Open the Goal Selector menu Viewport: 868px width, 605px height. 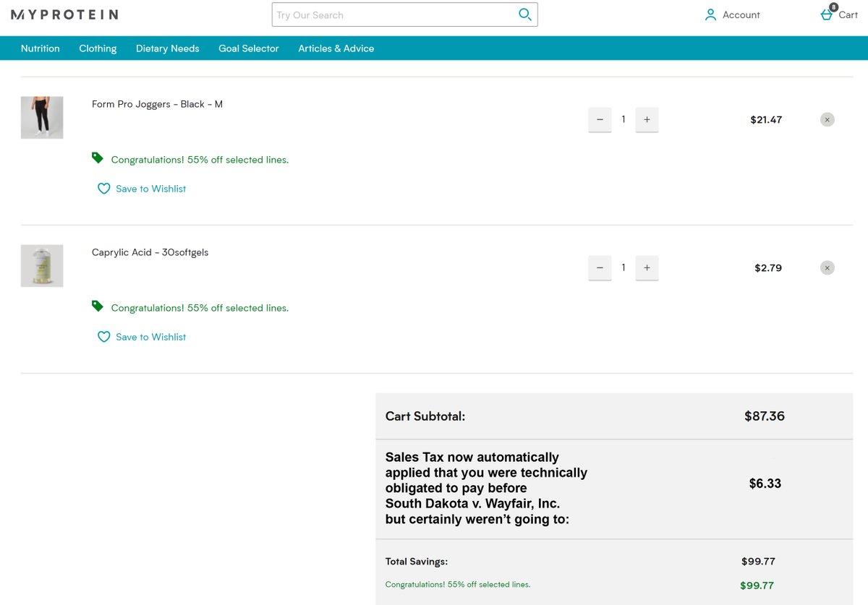point(249,48)
